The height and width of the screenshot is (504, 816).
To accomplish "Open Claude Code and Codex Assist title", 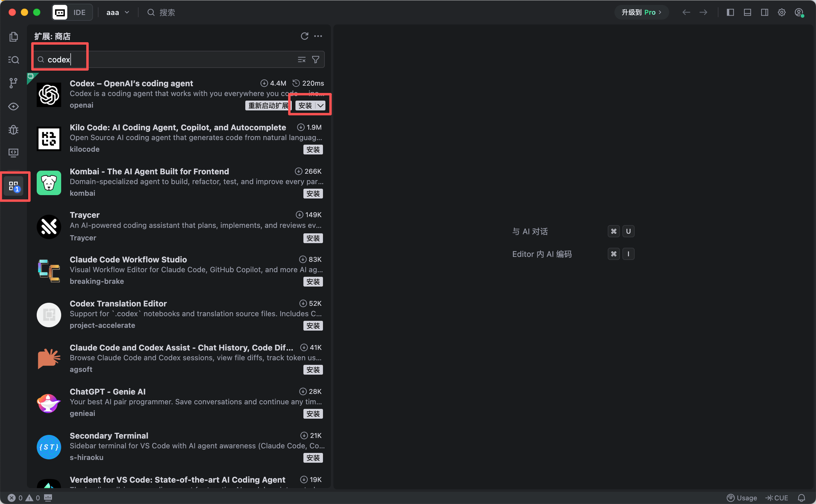I will (181, 347).
